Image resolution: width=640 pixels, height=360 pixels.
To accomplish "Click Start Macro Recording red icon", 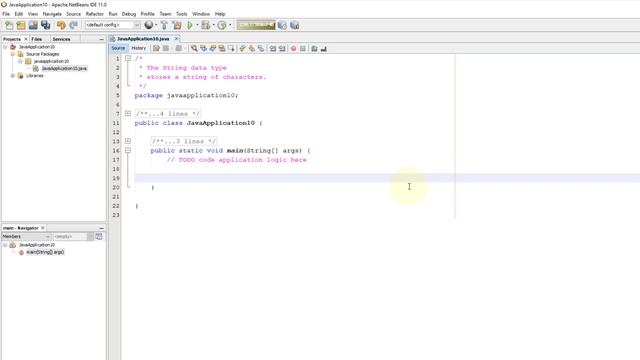I will (293, 49).
